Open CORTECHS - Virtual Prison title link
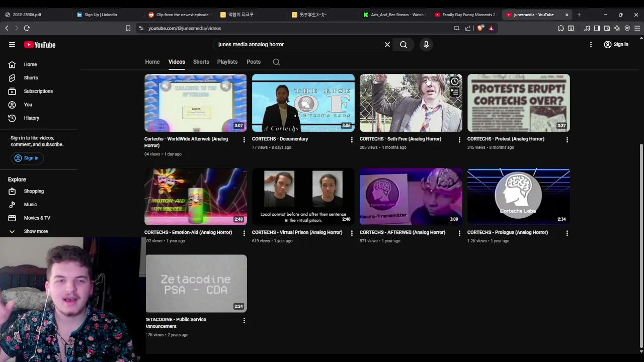The width and height of the screenshot is (644, 362). click(x=297, y=233)
